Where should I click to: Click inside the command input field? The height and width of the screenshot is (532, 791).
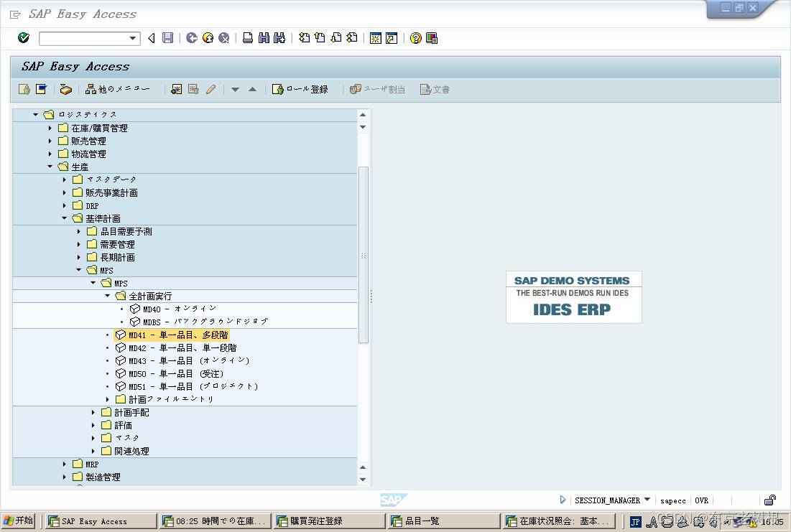pos(83,38)
